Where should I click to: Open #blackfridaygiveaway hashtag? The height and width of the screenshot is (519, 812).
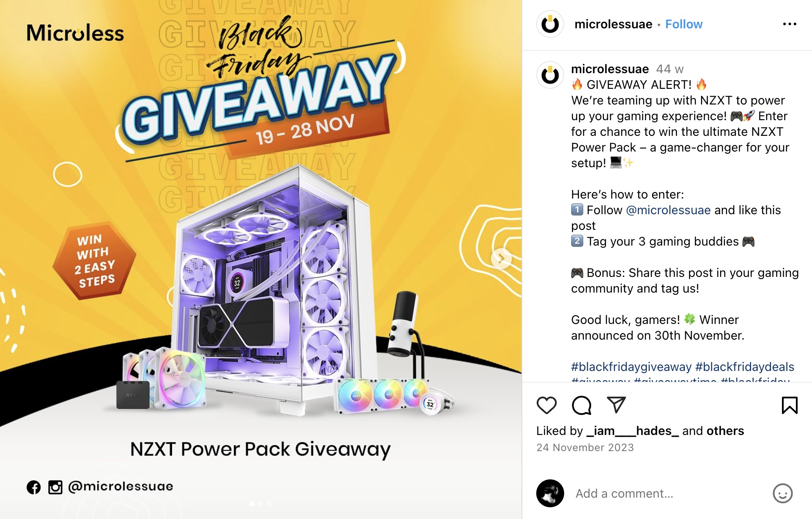pos(631,367)
